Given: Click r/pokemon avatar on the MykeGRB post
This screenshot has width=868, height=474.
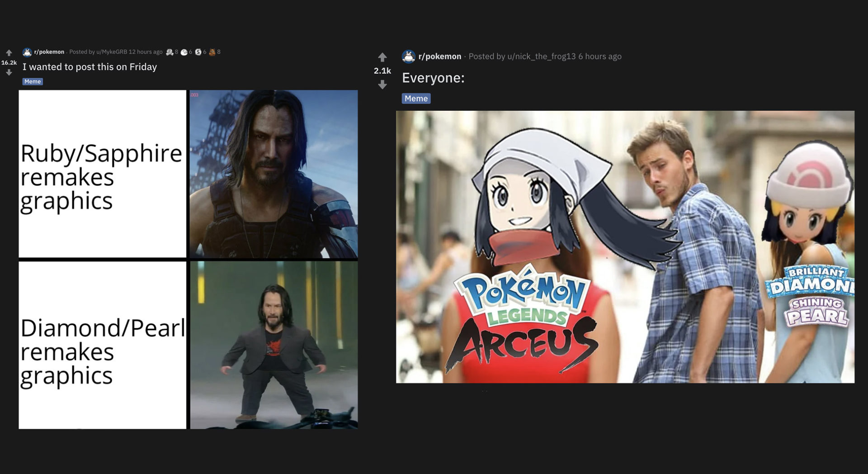Looking at the screenshot, I should tap(27, 52).
